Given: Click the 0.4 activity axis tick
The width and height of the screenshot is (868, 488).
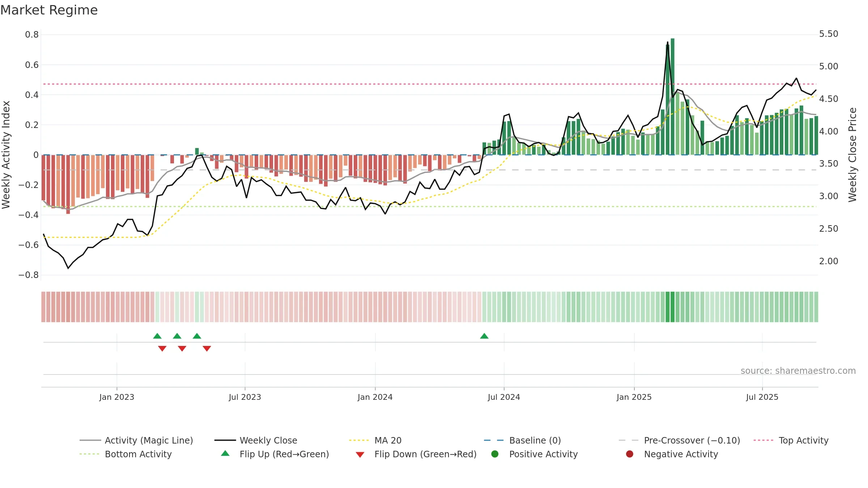Looking at the screenshot, I should click(32, 95).
